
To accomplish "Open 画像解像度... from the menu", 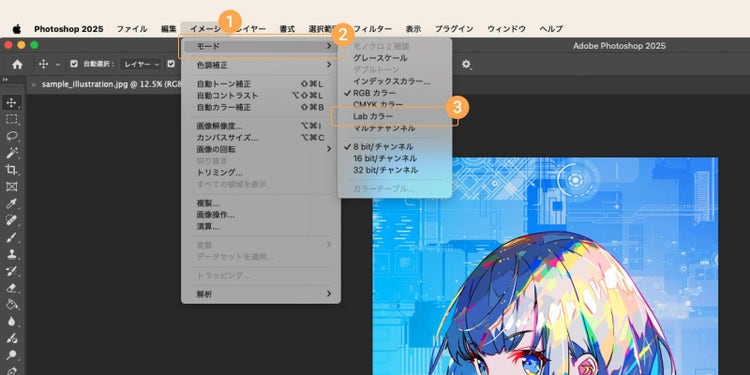I will coord(261,126).
